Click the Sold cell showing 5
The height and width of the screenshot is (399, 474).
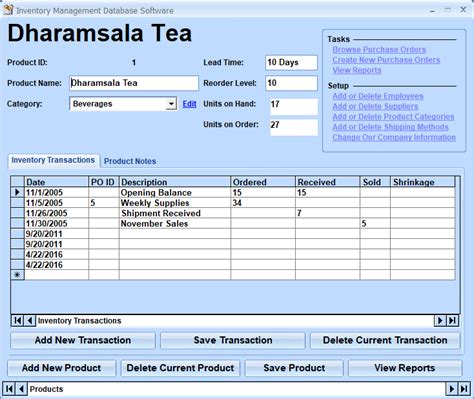(x=375, y=224)
